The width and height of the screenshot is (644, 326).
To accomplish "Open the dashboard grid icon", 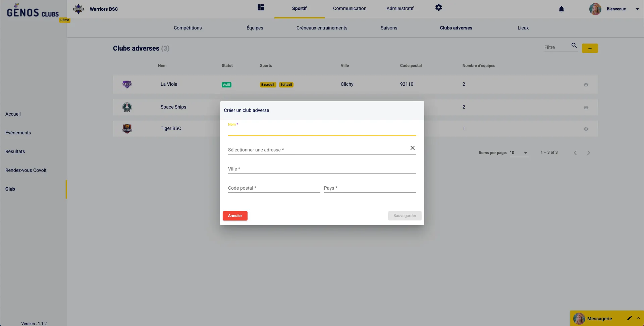I will pos(261,8).
